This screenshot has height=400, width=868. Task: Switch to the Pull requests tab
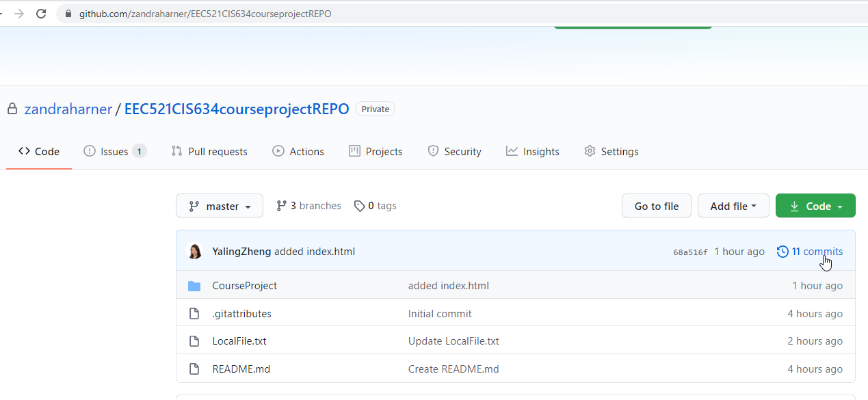click(x=209, y=151)
